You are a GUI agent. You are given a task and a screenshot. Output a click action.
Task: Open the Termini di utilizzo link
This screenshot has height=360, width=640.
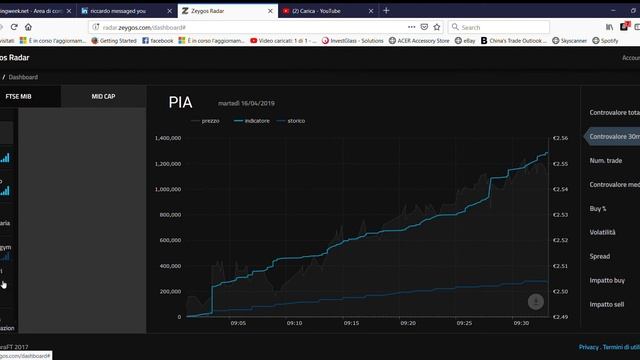(x=621, y=347)
